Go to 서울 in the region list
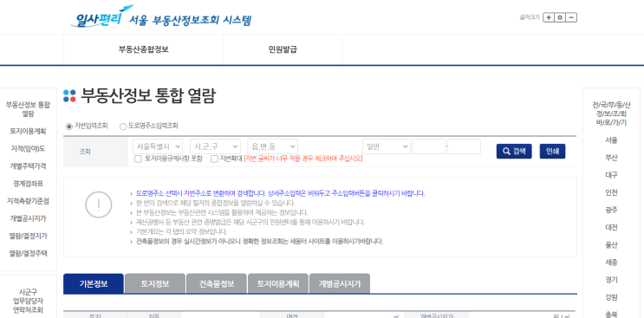 [x=611, y=140]
